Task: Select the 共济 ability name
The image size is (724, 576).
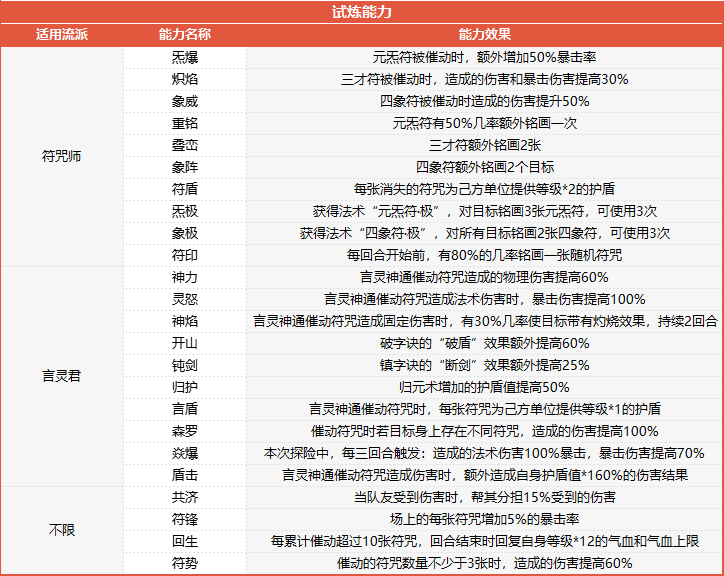Action: pyautogui.click(x=185, y=497)
